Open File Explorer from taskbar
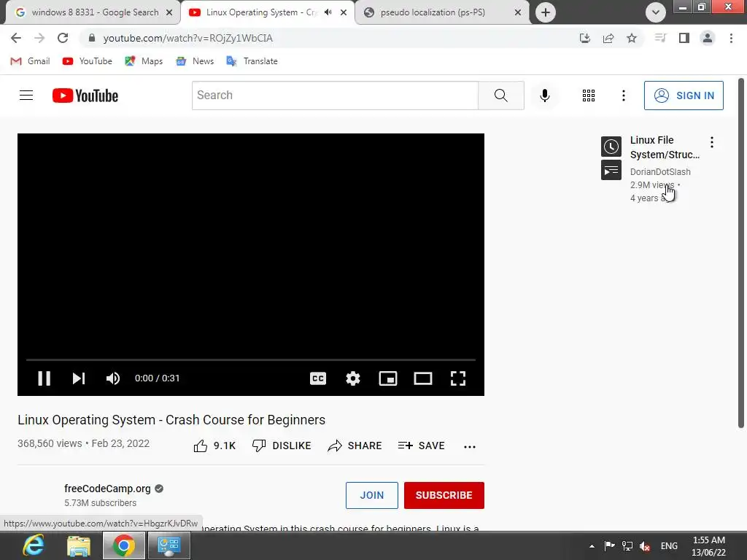Viewport: 747px width, 560px height. (79, 545)
